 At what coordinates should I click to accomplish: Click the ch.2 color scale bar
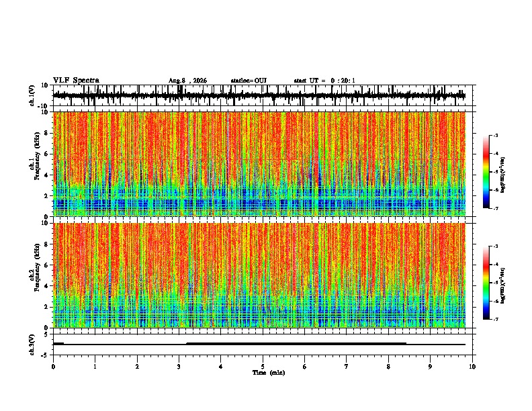tap(486, 283)
